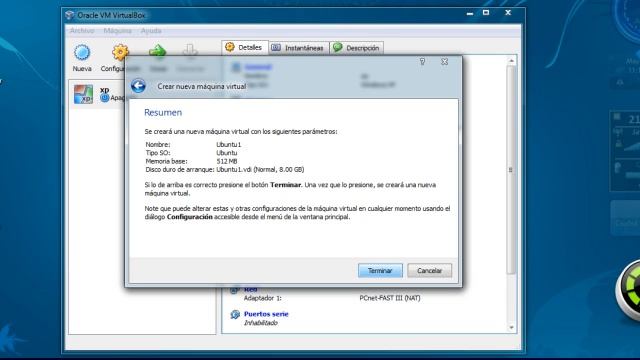Click the Puertos serie section icon
The image size is (640, 360).
(235, 314)
